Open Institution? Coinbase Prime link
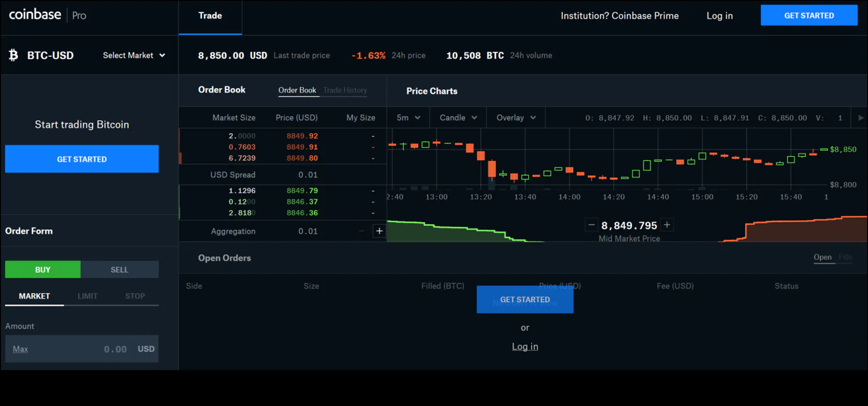Image resolution: width=868 pixels, height=406 pixels. [x=619, y=16]
